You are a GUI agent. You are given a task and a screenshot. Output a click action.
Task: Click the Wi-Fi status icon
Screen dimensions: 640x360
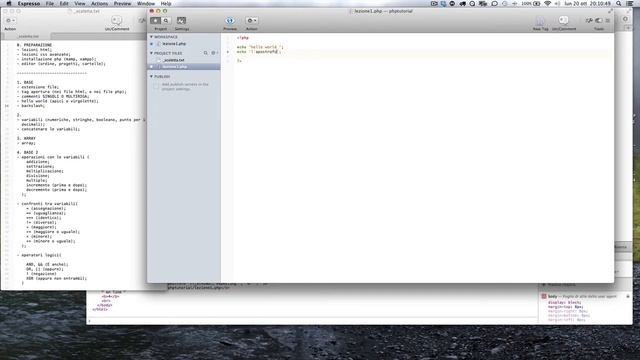click(x=547, y=3)
